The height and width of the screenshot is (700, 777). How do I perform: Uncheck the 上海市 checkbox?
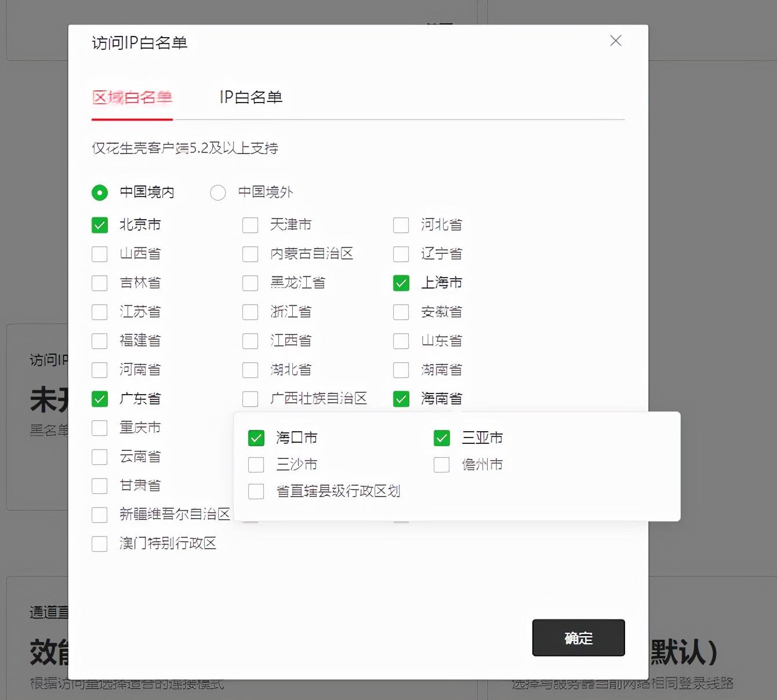pos(401,283)
